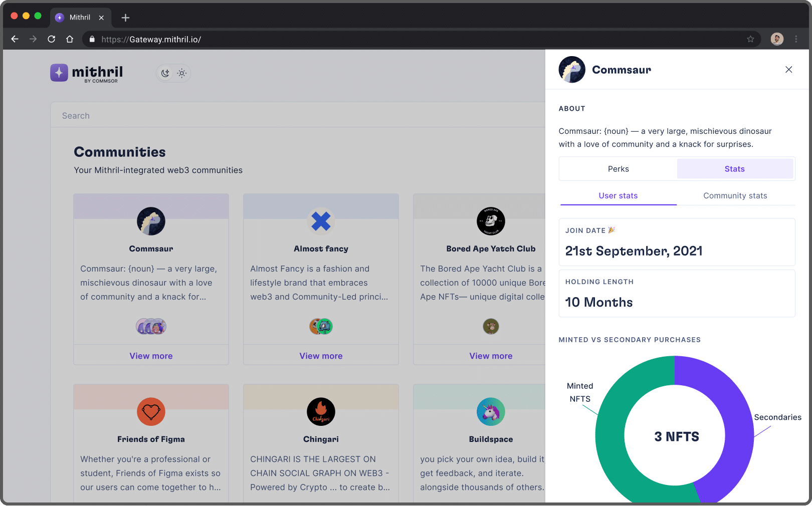Click the Almost fancy card title
Image resolution: width=812 pixels, height=506 pixels.
pos(321,248)
